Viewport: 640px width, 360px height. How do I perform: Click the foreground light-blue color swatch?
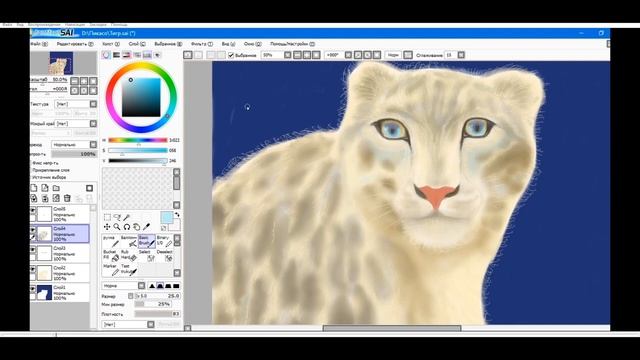coord(167,218)
